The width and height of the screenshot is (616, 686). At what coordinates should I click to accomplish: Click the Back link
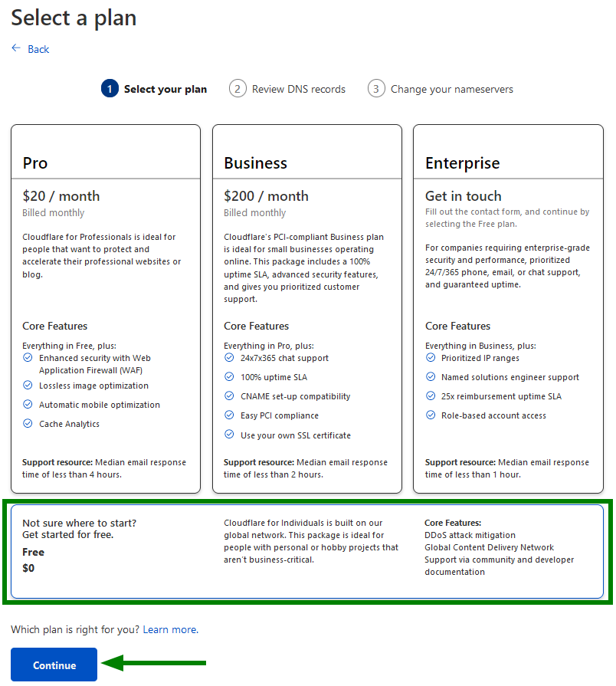click(x=38, y=49)
